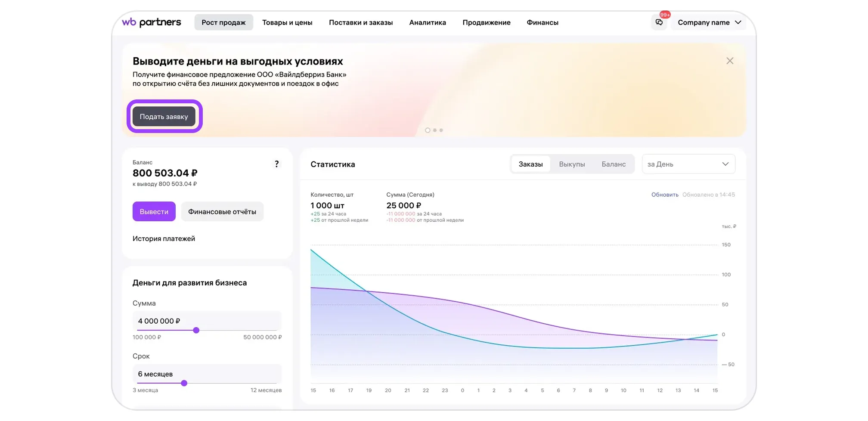Click the Подать заявку button
This screenshot has width=868, height=421.
point(164,117)
